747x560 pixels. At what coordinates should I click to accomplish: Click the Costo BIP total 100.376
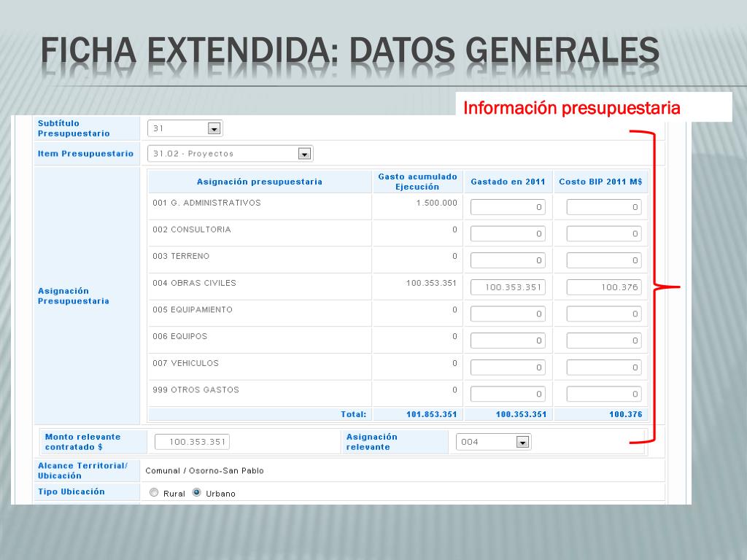625,414
